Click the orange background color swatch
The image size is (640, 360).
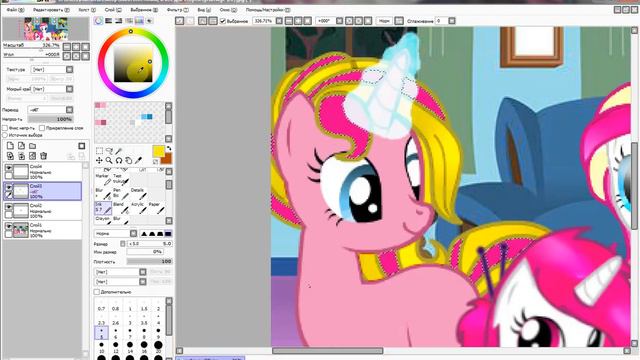(167, 159)
